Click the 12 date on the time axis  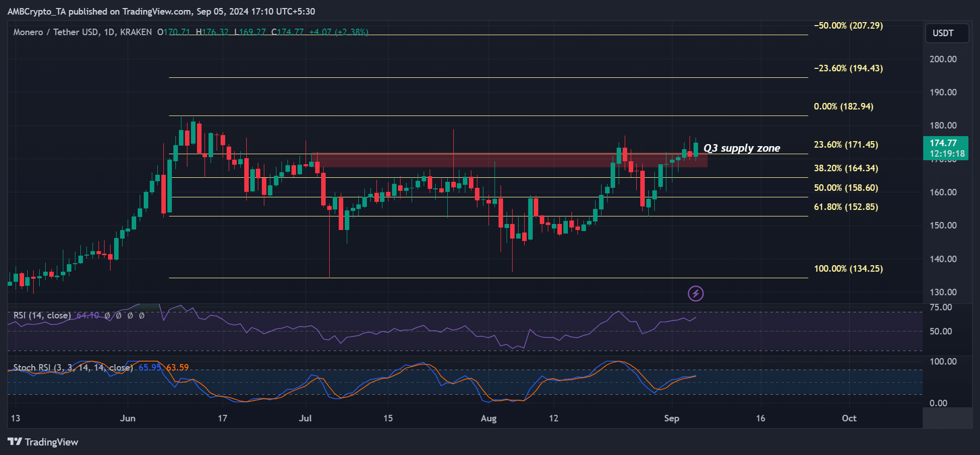553,418
